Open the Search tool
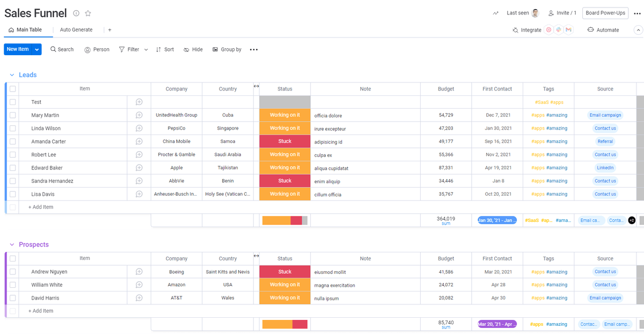Screen dimensions: 644x336 click(x=62, y=49)
